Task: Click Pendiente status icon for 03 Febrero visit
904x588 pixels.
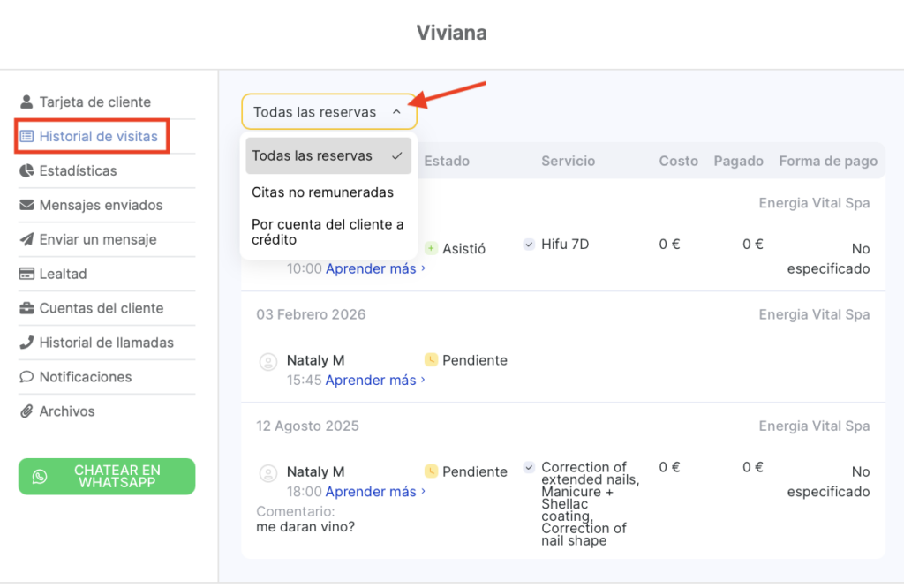Action: pyautogui.click(x=431, y=360)
